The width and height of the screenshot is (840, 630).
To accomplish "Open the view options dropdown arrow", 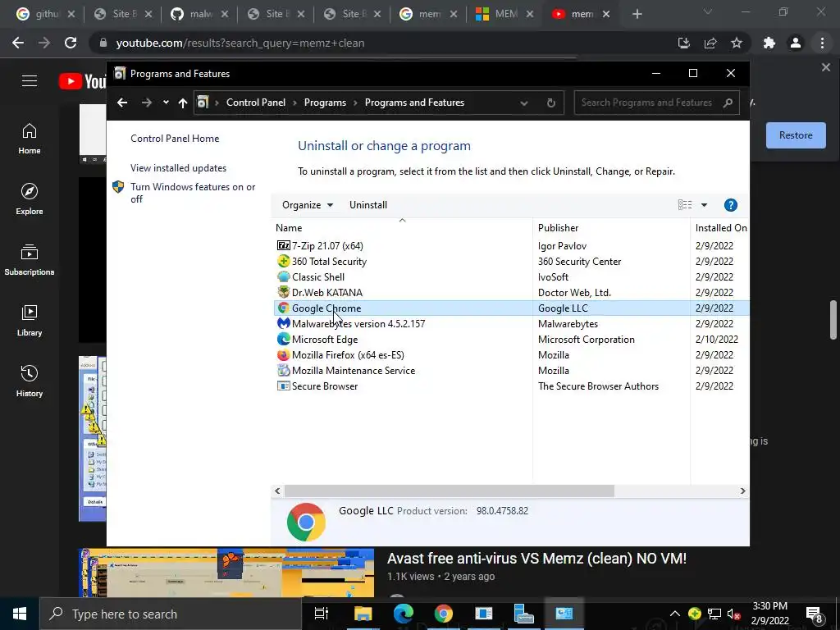I will [704, 204].
